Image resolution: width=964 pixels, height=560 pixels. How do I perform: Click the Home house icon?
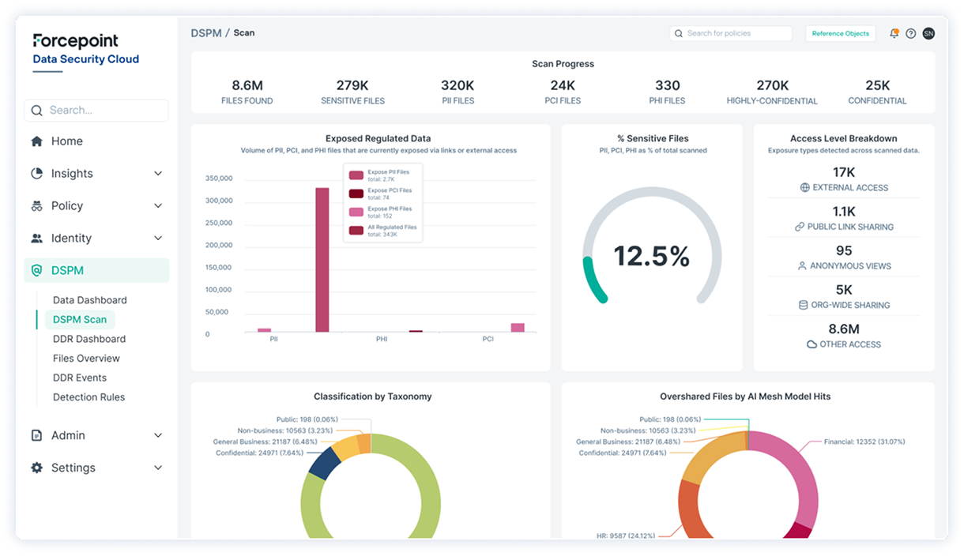coord(36,141)
